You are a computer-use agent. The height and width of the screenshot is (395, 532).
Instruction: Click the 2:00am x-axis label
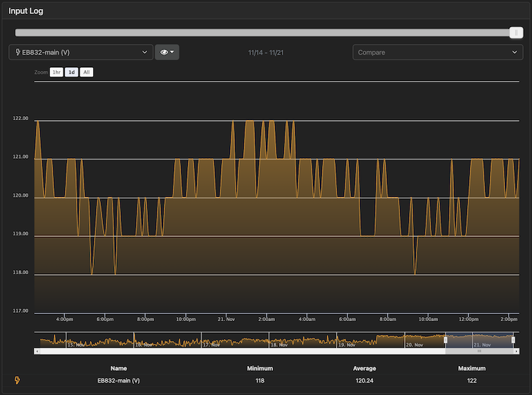click(267, 319)
